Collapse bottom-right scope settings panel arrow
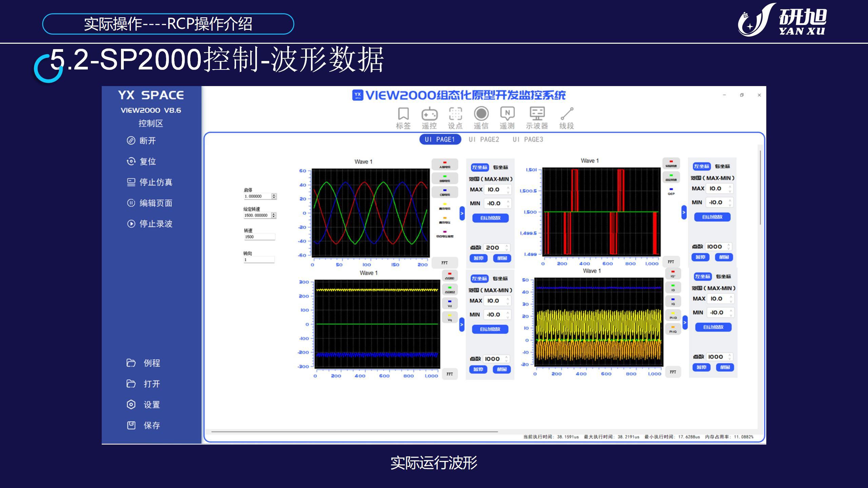The width and height of the screenshot is (868, 488). (685, 322)
